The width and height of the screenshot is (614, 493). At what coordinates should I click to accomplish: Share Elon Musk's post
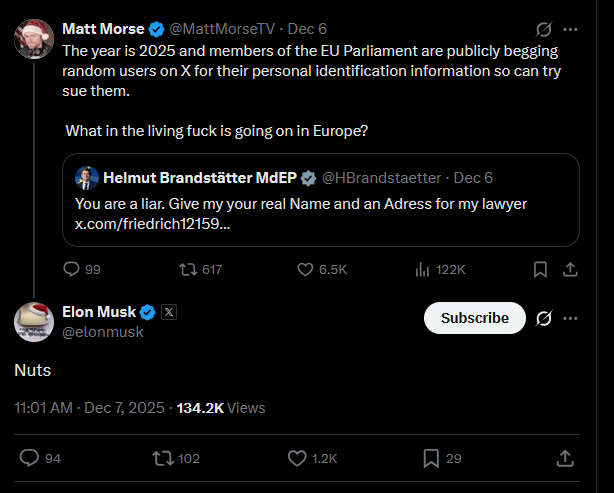point(564,458)
